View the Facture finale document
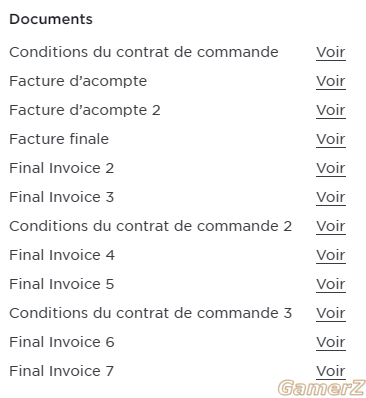This screenshot has width=366, height=398. (x=331, y=139)
